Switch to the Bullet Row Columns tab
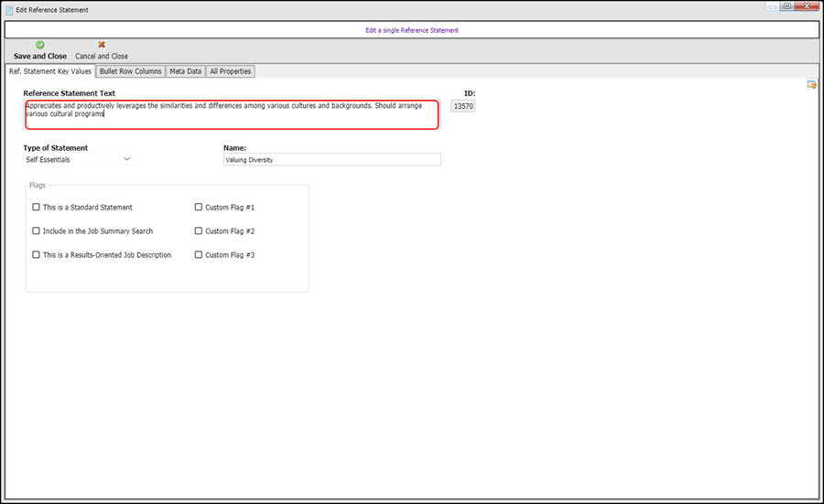The image size is (824, 504). click(x=130, y=71)
